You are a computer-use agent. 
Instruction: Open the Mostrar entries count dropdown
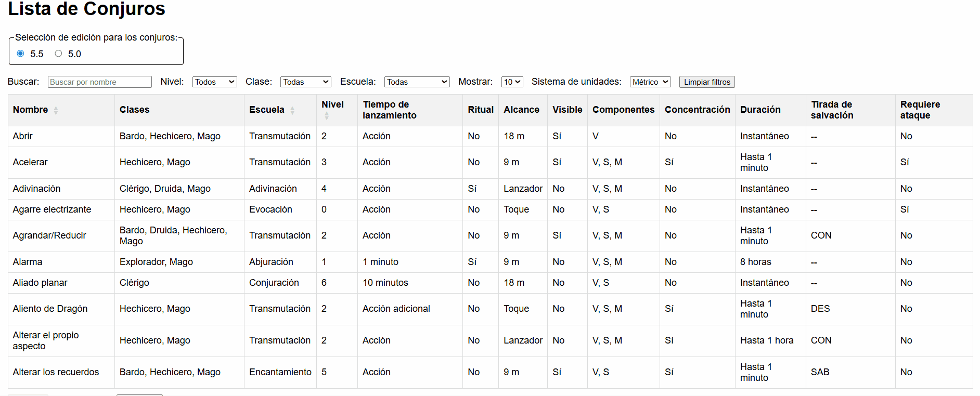click(511, 82)
